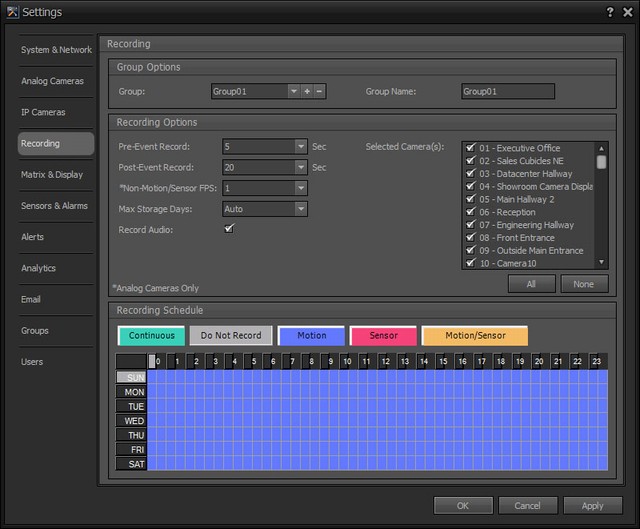Click the OK button
The image size is (640, 529).
(x=463, y=506)
